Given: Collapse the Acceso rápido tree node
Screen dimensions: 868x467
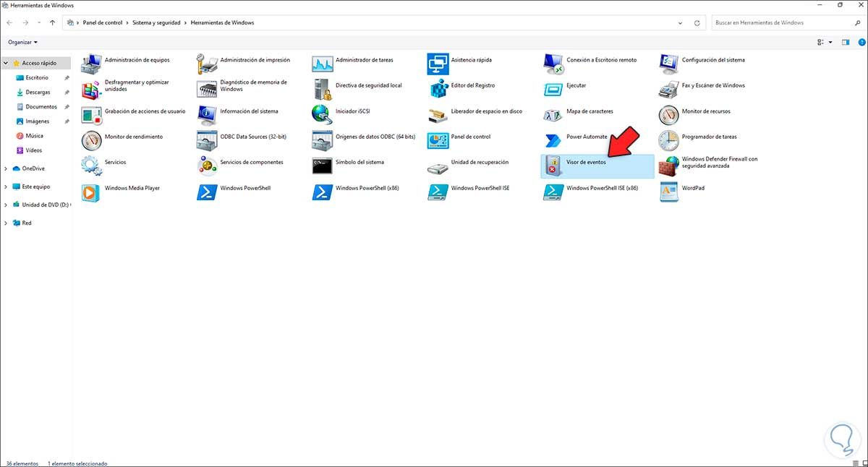Looking at the screenshot, I should tap(7, 63).
